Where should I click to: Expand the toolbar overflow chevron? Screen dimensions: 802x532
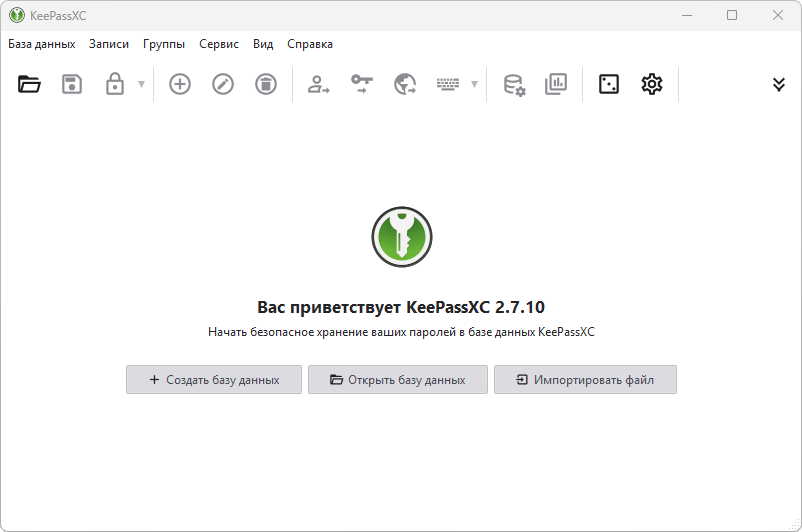click(779, 84)
